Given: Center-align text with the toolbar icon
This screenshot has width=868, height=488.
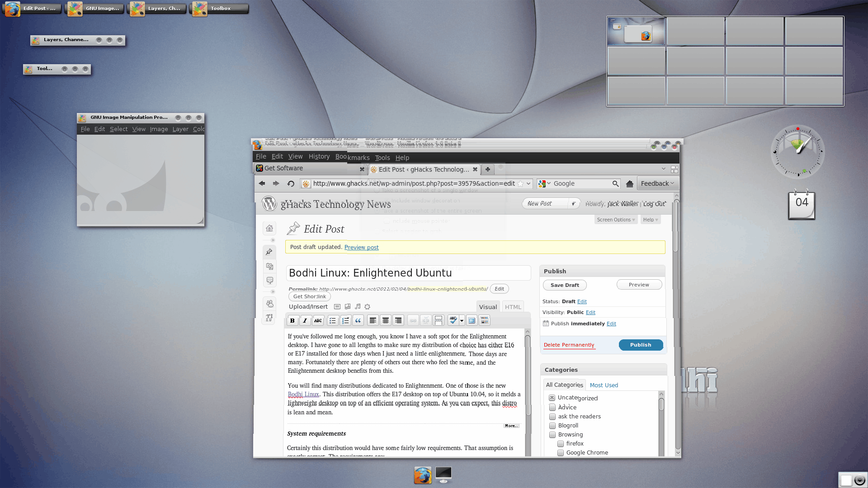Looking at the screenshot, I should tap(386, 320).
